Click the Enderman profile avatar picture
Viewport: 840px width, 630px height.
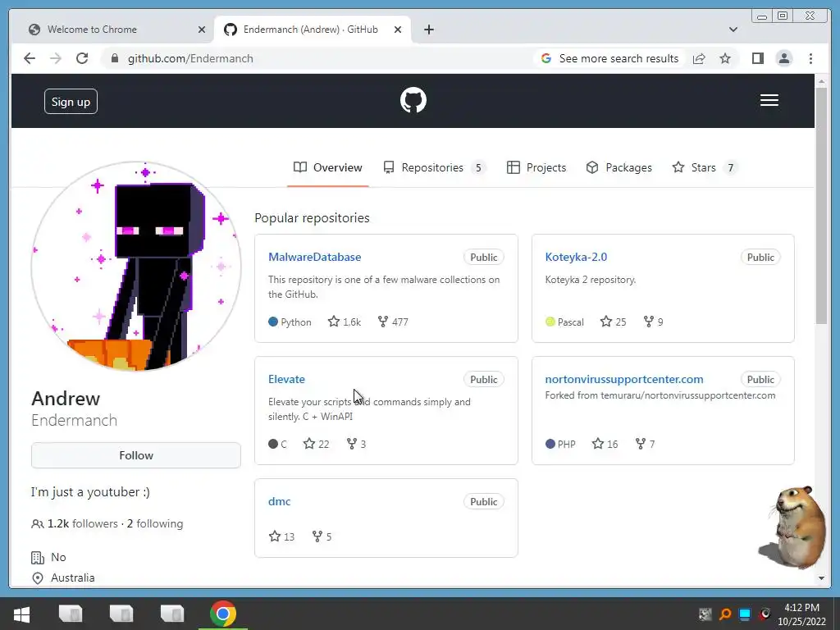[x=136, y=267]
